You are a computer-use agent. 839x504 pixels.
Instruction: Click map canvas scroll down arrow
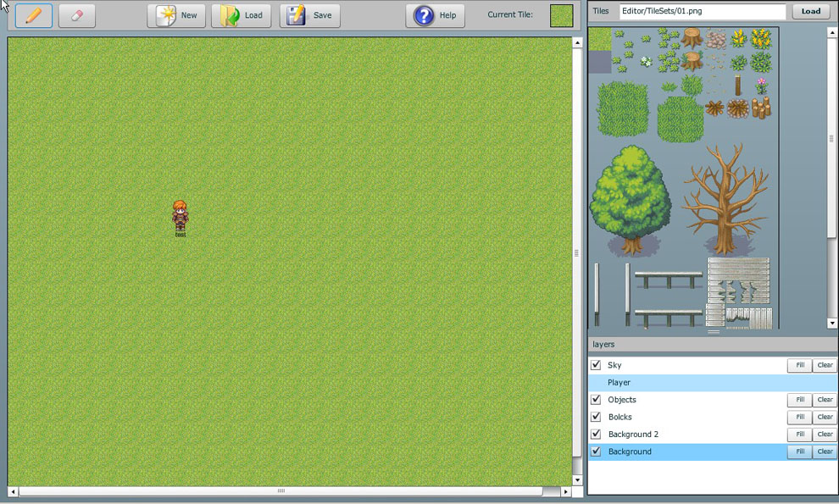578,480
